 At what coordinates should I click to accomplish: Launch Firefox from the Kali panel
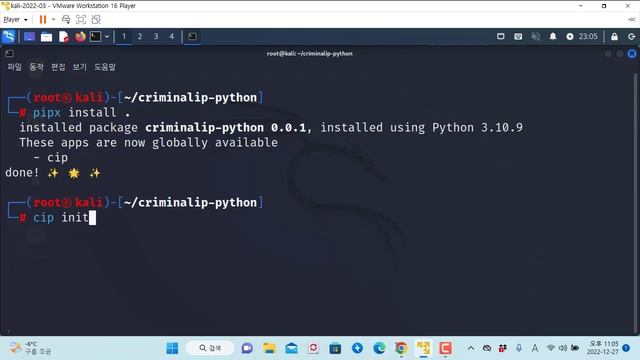pyautogui.click(x=80, y=37)
